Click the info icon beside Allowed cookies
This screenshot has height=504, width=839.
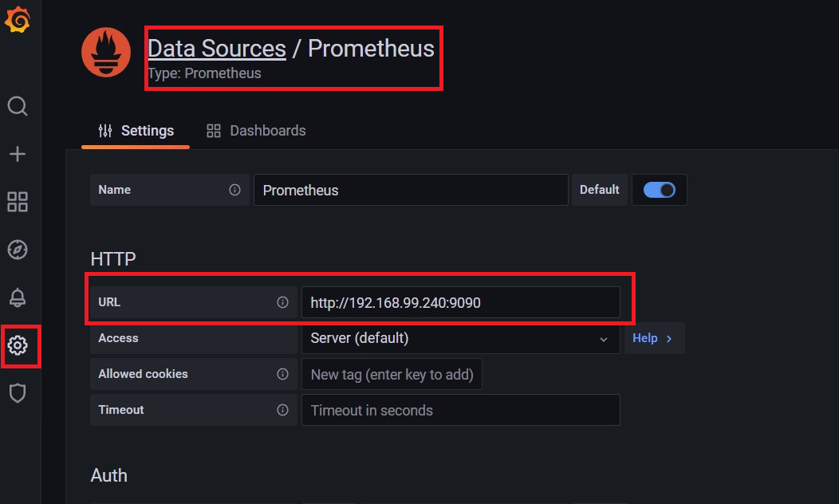(282, 374)
